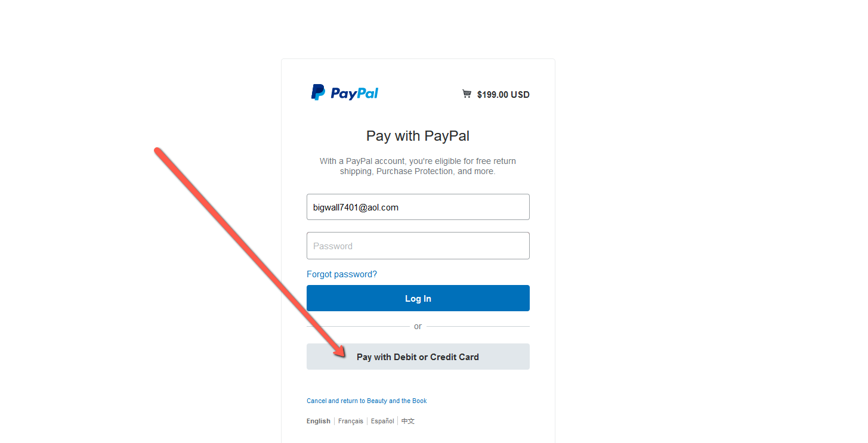Open the Forgot password? link
Image resolution: width=868 pixels, height=443 pixels.
342,274
